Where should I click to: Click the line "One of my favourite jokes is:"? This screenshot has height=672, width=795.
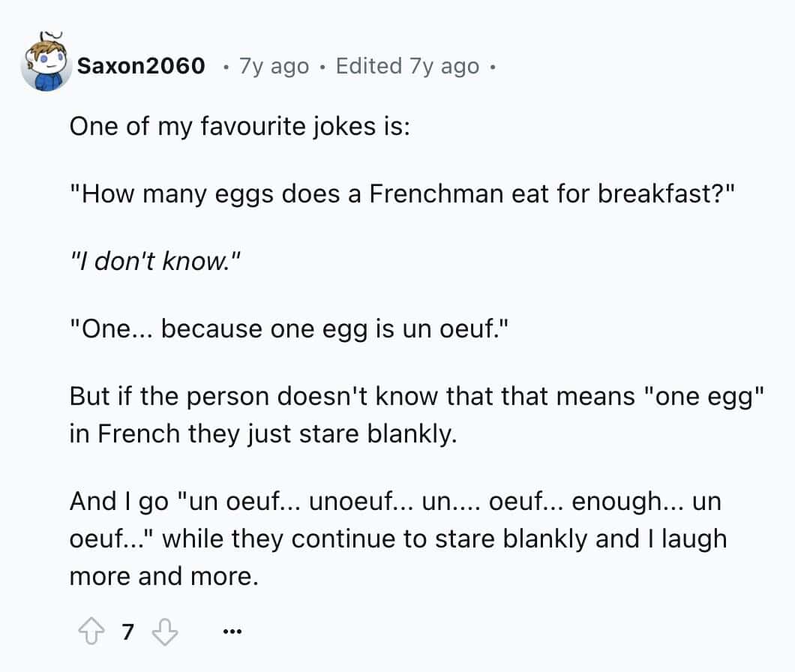click(x=239, y=125)
